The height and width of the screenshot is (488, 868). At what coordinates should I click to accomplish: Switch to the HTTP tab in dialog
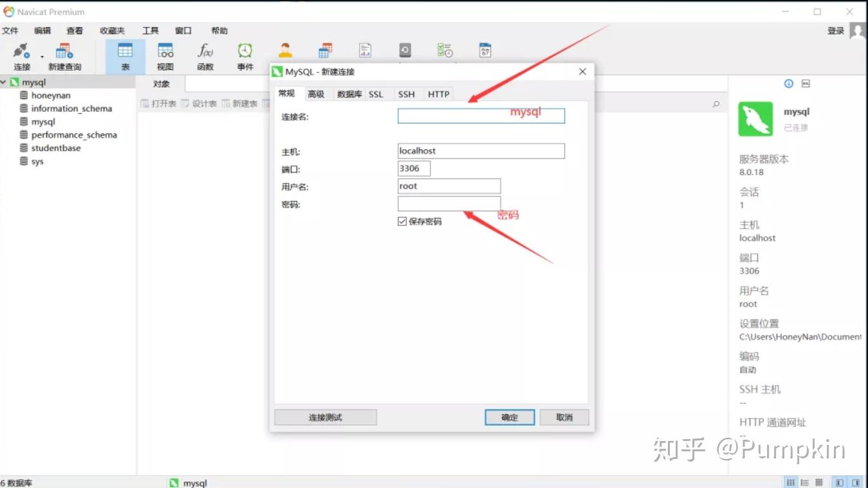438,94
